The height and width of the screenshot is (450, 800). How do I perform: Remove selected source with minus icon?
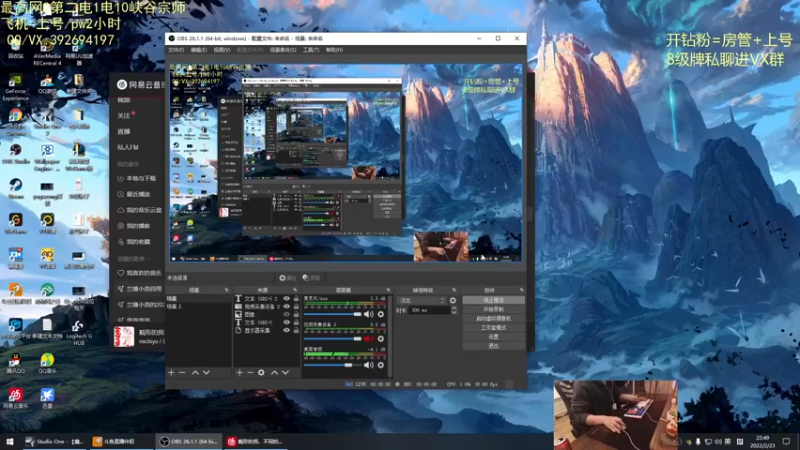250,372
